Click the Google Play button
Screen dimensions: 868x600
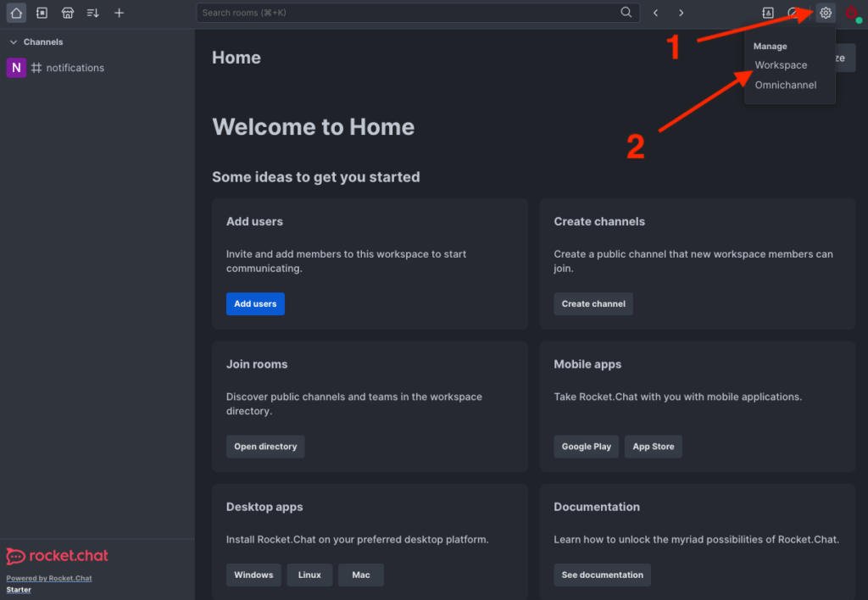pos(587,447)
